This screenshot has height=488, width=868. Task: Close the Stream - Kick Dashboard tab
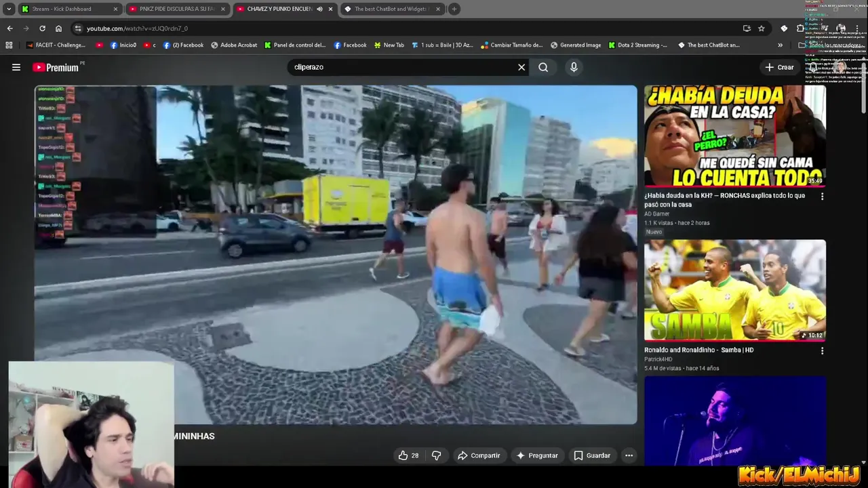pos(115,9)
